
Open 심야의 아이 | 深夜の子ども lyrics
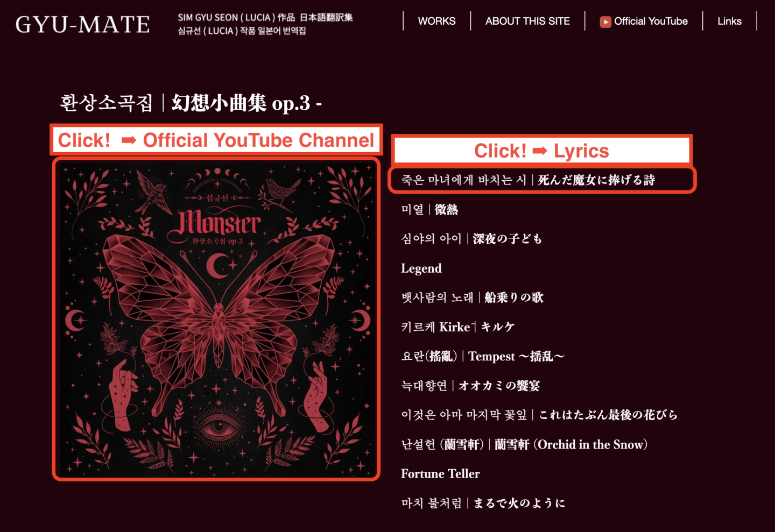(471, 239)
